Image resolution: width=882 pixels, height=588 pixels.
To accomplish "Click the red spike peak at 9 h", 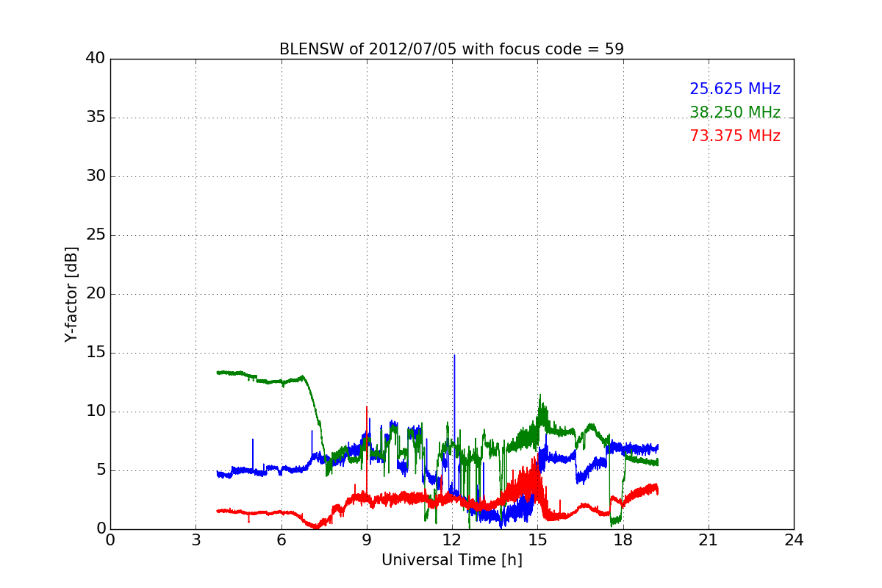I will [x=367, y=407].
